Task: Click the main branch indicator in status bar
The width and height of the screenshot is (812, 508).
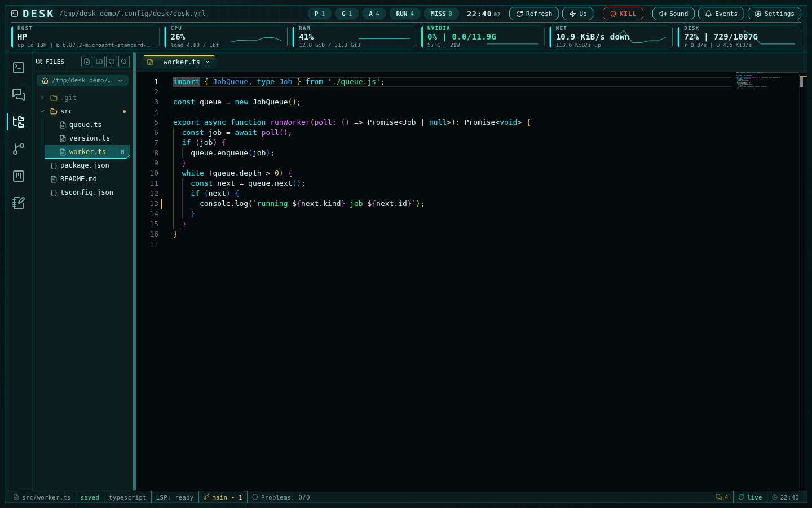Action: (223, 497)
